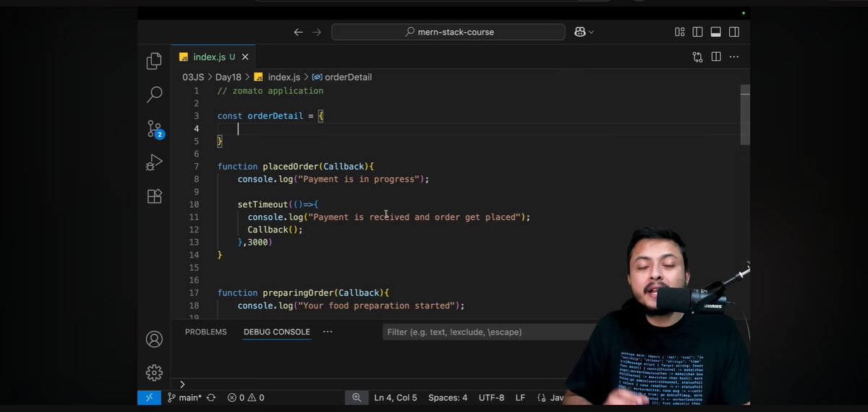The width and height of the screenshot is (868, 412).
Task: Click the UTF-8 encoding indicator
Action: click(491, 398)
